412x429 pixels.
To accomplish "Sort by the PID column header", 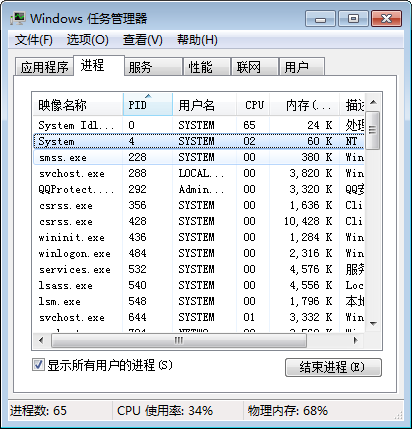I will click(x=148, y=105).
